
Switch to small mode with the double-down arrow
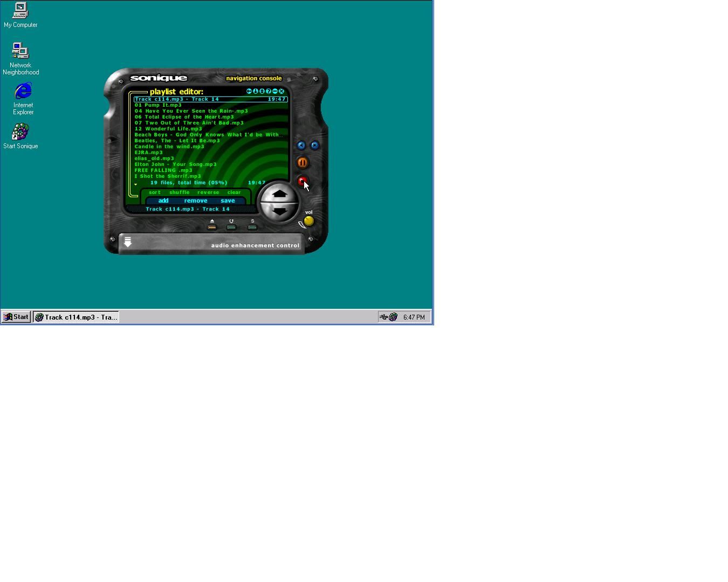262,91
